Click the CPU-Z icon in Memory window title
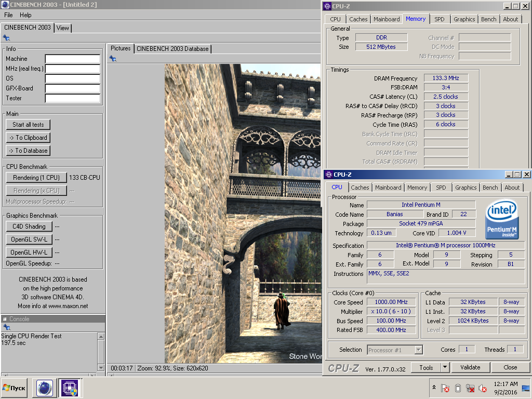This screenshot has height=399, width=532. point(327,6)
